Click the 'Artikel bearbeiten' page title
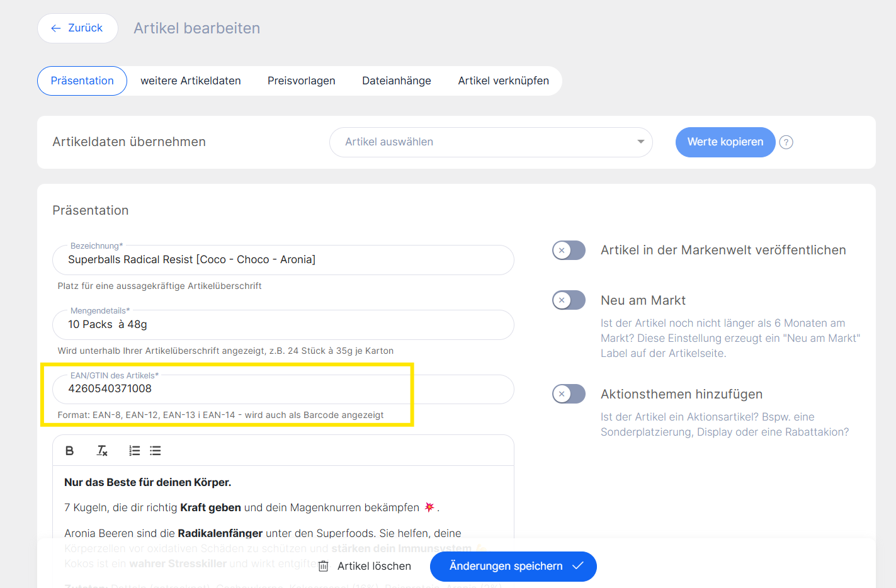896x588 pixels. click(x=197, y=28)
